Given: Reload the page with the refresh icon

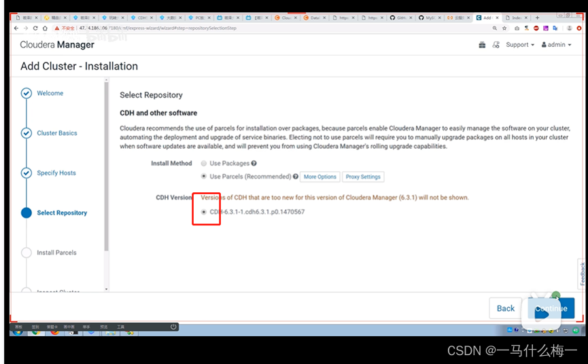Looking at the screenshot, I should pyautogui.click(x=35, y=28).
